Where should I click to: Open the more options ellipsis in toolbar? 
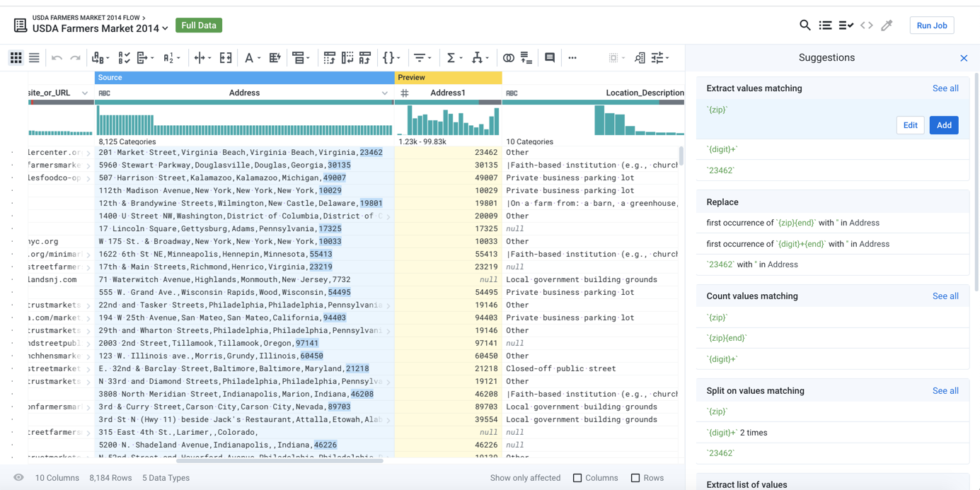click(572, 58)
